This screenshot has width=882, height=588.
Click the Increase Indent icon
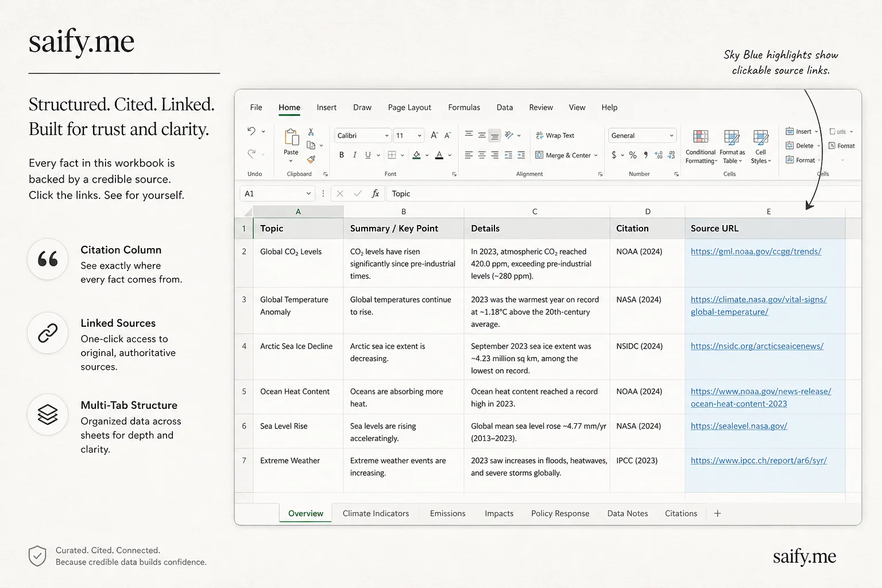pos(521,155)
